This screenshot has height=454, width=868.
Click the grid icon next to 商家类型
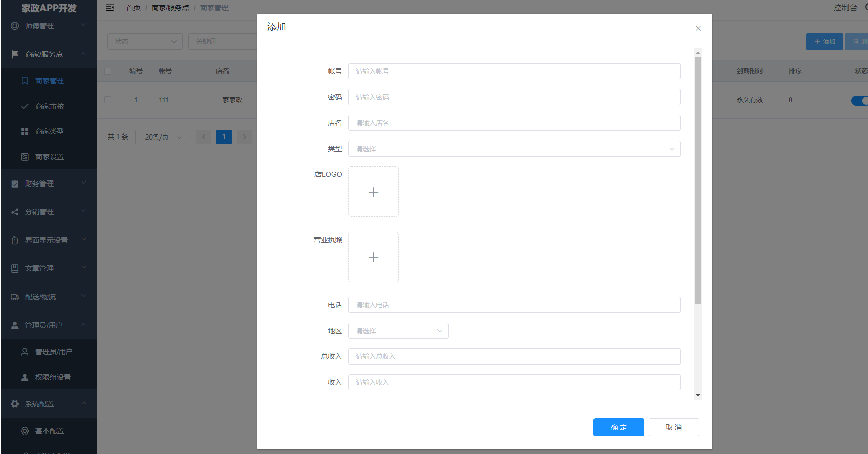[x=25, y=131]
